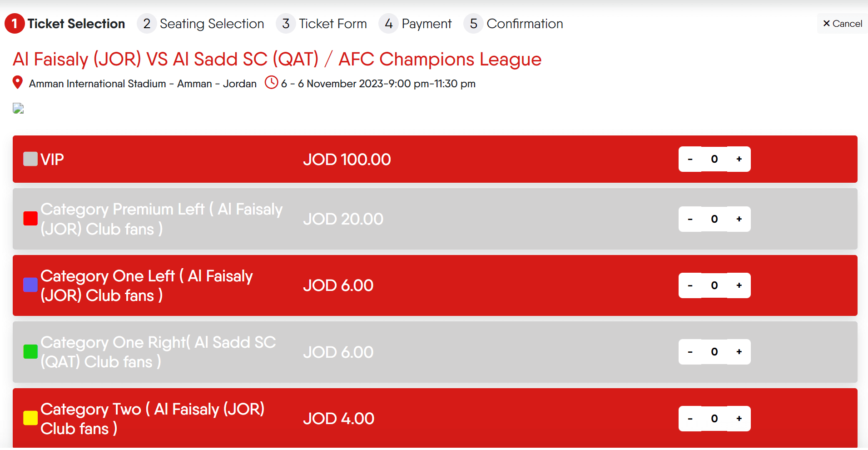The height and width of the screenshot is (450, 868).
Task: Click the VIP quantity field
Action: (x=714, y=159)
